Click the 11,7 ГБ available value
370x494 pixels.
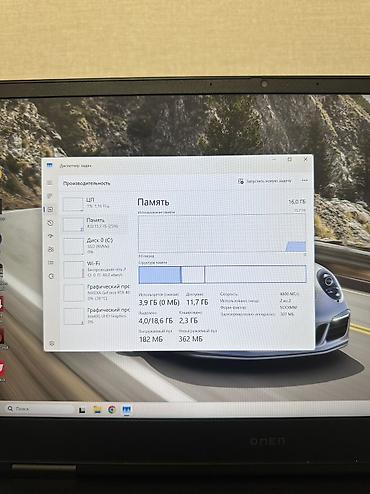click(x=197, y=302)
